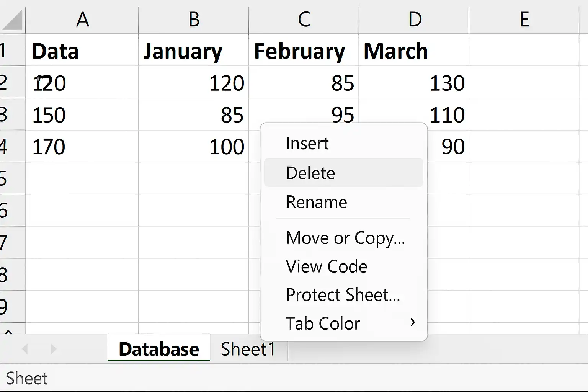Click cell D2 containing 130
This screenshot has height=392, width=588.
(x=414, y=82)
